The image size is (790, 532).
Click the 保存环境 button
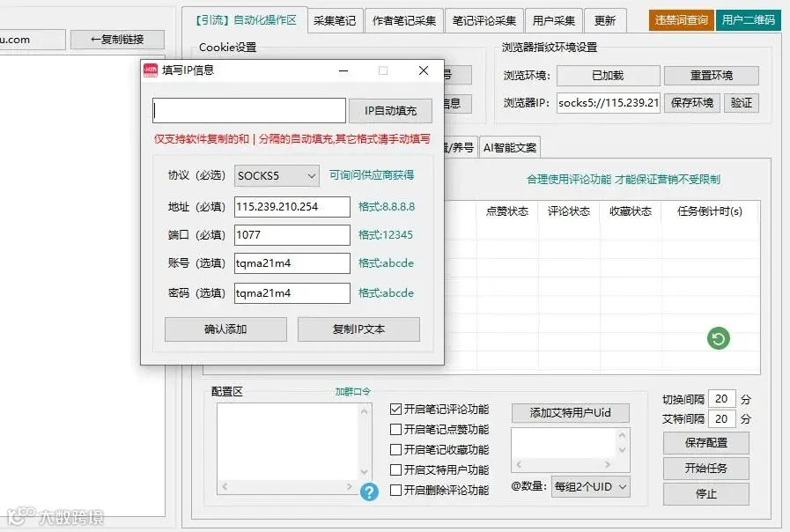[x=692, y=103]
